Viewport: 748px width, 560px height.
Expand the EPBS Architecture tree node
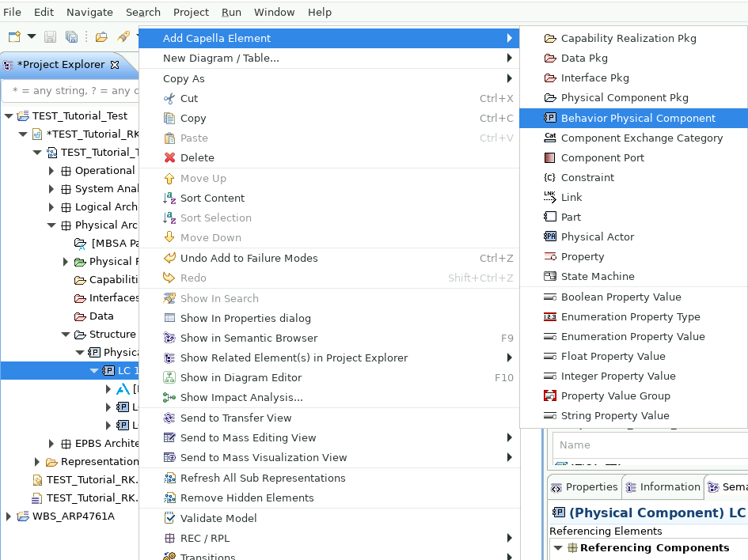tap(51, 444)
